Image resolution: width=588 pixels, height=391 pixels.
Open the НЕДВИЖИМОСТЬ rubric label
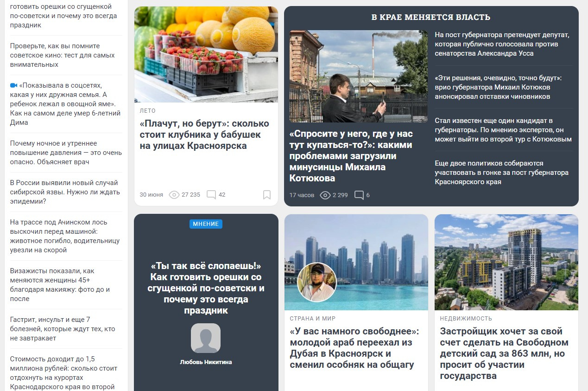click(x=466, y=319)
